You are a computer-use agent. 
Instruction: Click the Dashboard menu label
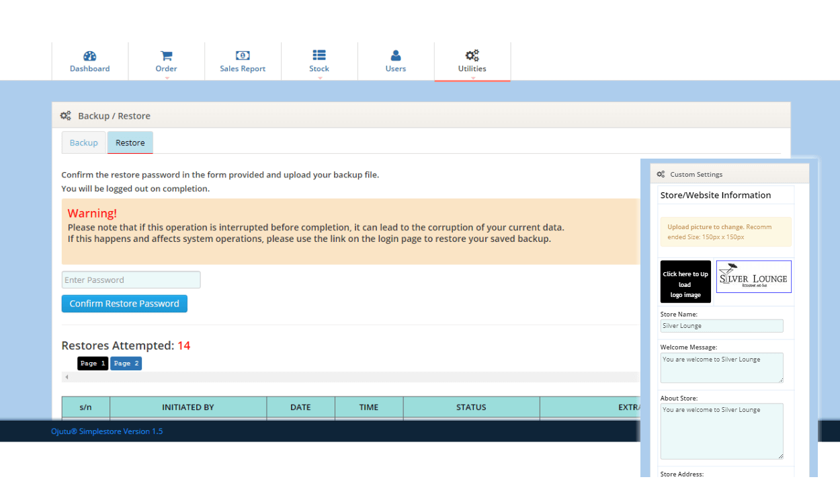point(90,69)
